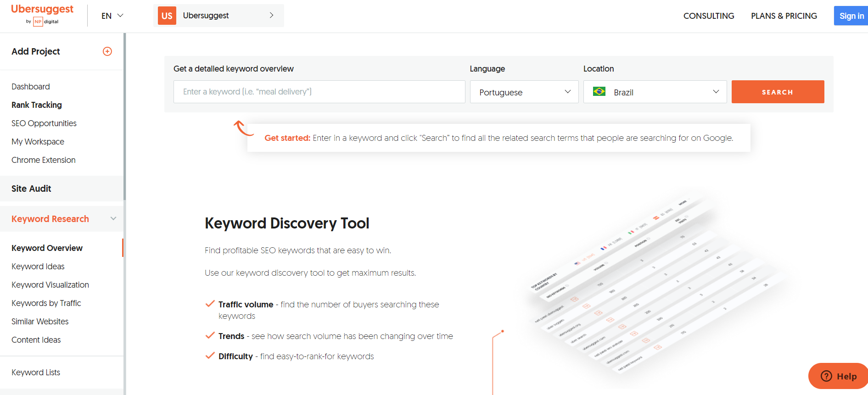Open the Help chat widget
This screenshot has height=395, width=868.
click(x=838, y=376)
